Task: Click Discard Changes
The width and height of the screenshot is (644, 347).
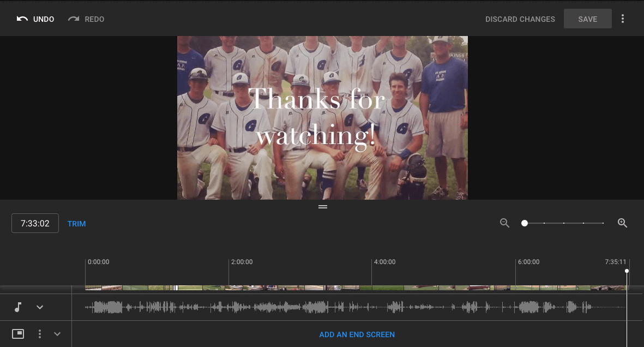Action: (520, 19)
